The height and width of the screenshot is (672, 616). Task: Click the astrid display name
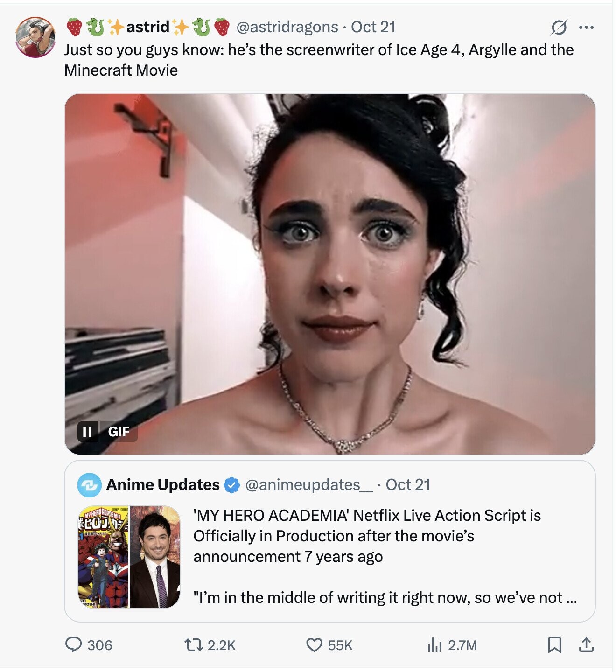pos(147,27)
